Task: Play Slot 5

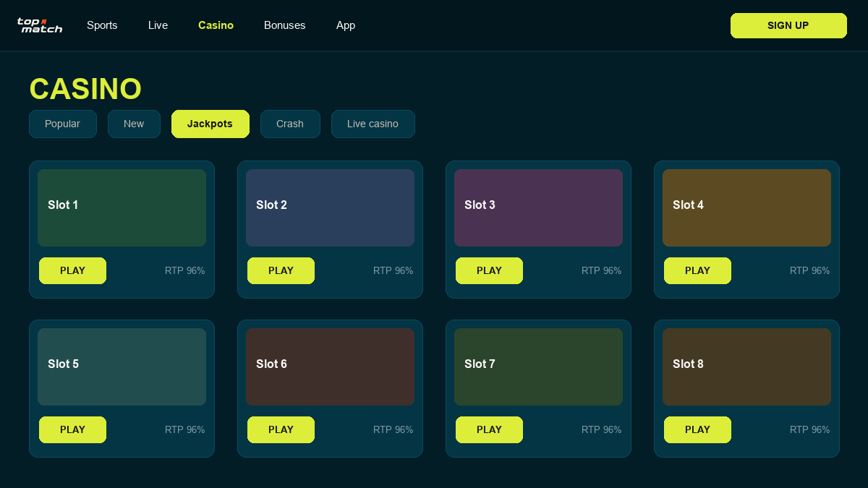Action: pyautogui.click(x=72, y=429)
